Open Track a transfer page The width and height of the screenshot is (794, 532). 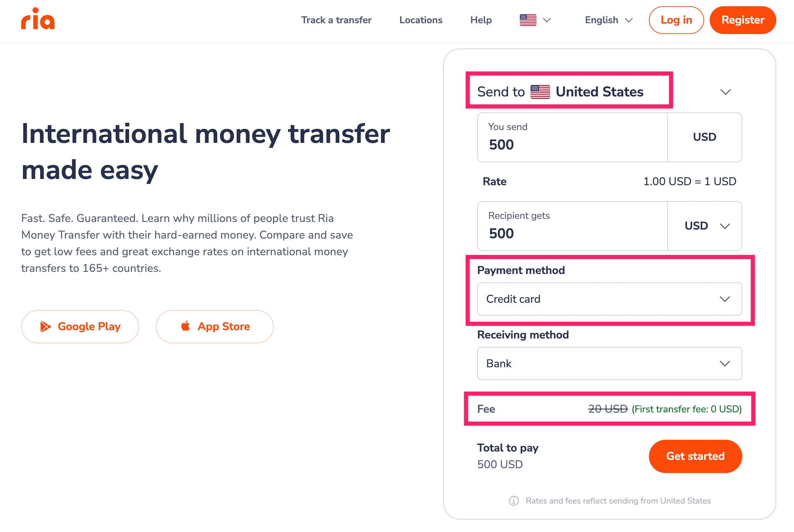tap(336, 20)
